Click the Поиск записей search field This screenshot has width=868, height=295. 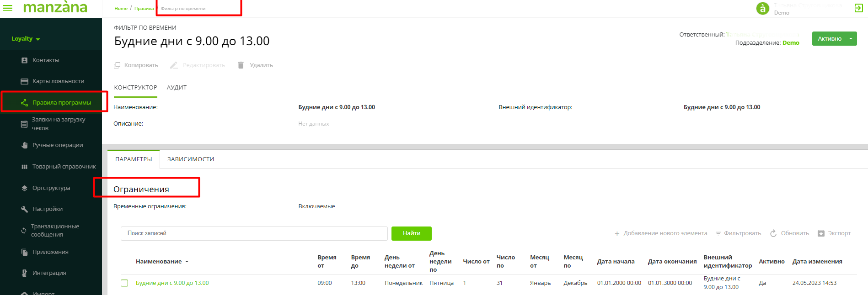[254, 233]
